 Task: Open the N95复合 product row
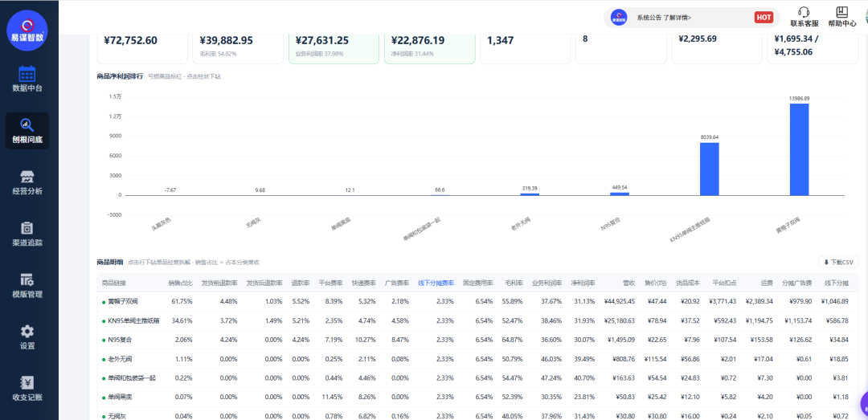477,340
